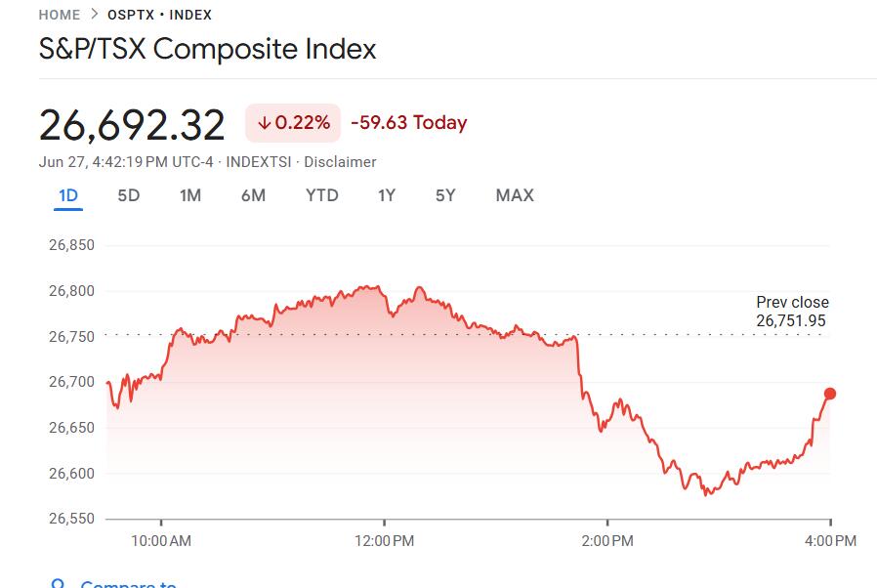
Task: Click the Compare to link
Action: 129,584
